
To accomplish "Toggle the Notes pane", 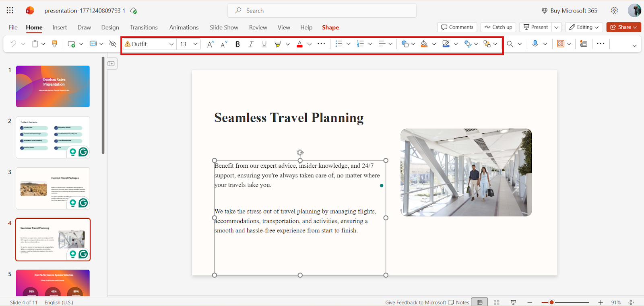I will tap(459, 302).
